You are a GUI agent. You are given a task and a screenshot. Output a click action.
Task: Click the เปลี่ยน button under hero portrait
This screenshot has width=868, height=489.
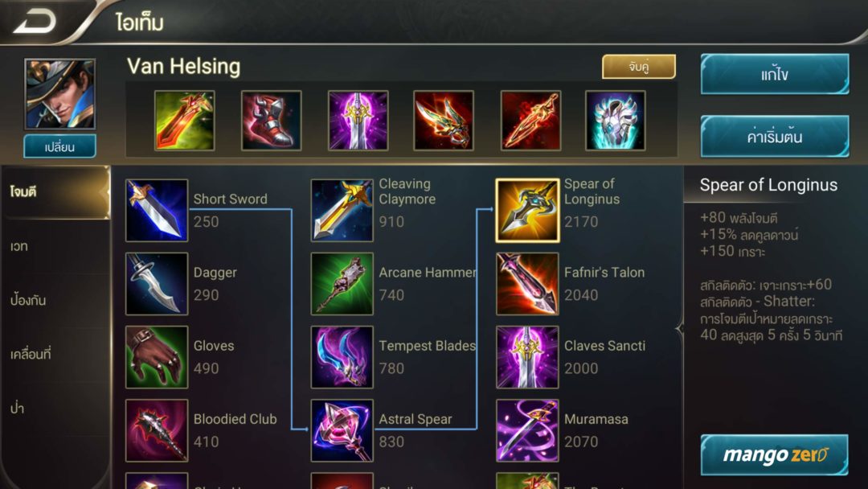[x=59, y=146]
